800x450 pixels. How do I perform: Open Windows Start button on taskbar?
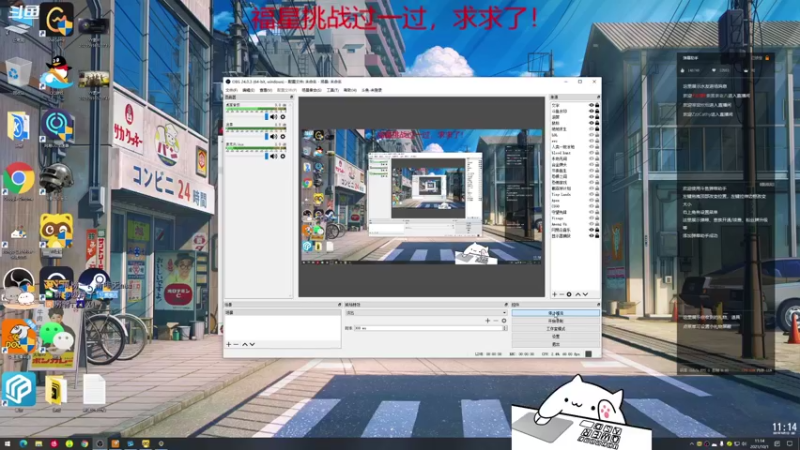coord(7,444)
